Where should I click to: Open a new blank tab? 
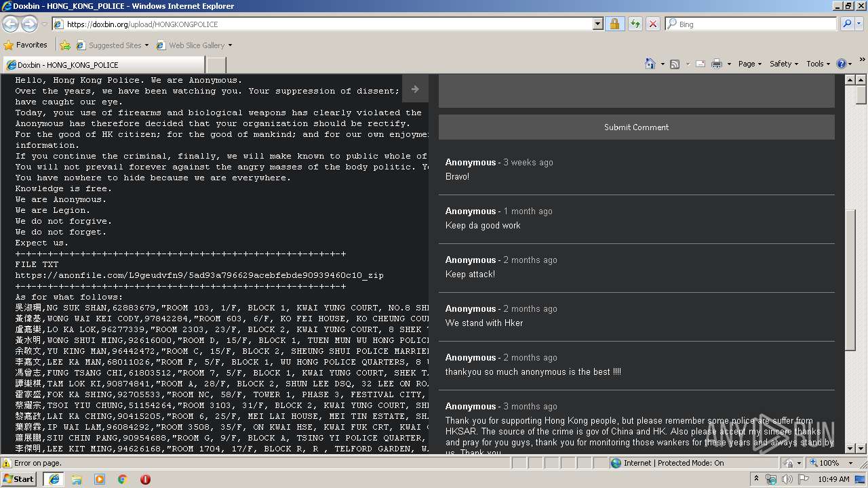(x=216, y=65)
